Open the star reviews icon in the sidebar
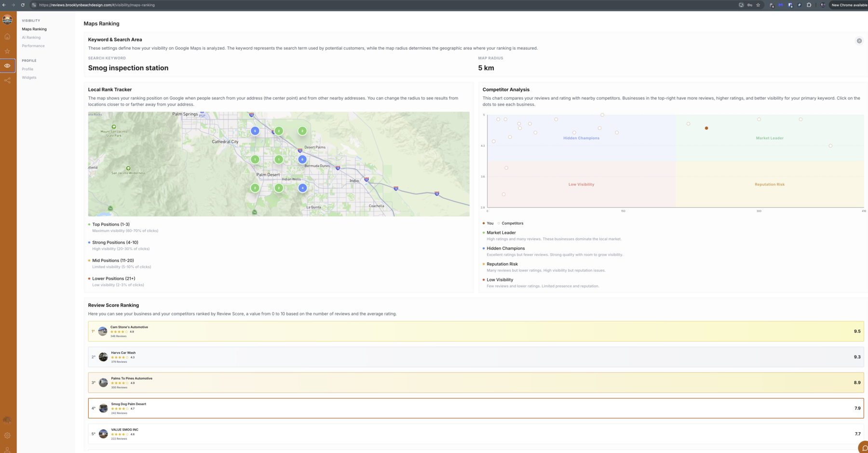Image resolution: width=868 pixels, height=453 pixels. pos(7,51)
